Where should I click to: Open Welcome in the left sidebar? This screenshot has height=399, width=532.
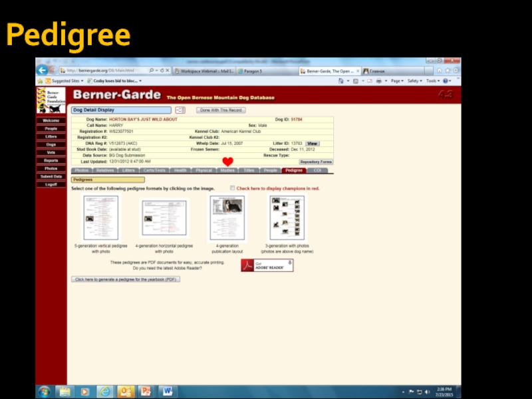pyautogui.click(x=51, y=120)
